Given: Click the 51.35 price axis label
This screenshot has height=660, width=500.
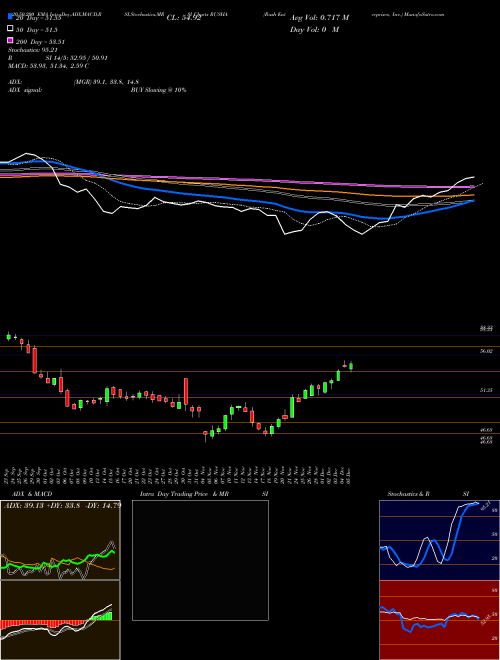Looking at the screenshot, I should point(487,391).
